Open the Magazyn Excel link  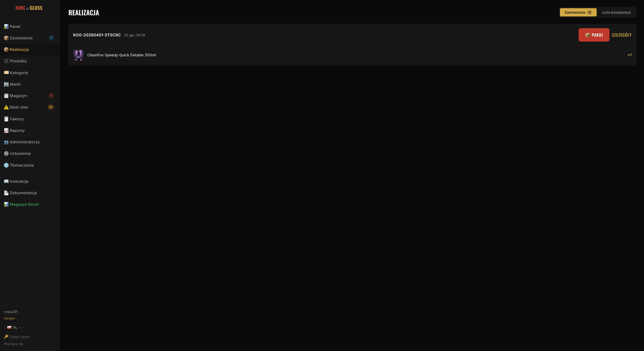pyautogui.click(x=21, y=204)
